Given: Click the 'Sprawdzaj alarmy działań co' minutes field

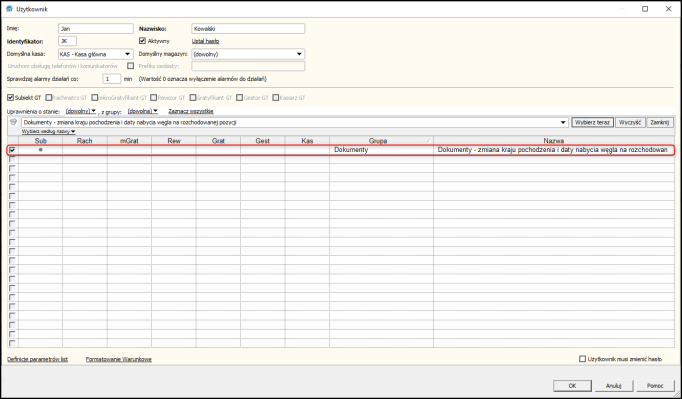Looking at the screenshot, I should 111,79.
